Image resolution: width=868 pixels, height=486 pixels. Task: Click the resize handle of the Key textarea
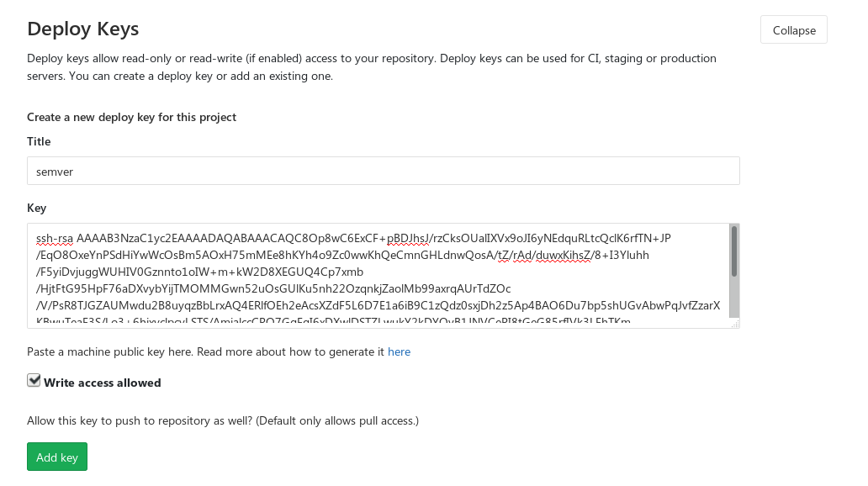[x=737, y=325]
